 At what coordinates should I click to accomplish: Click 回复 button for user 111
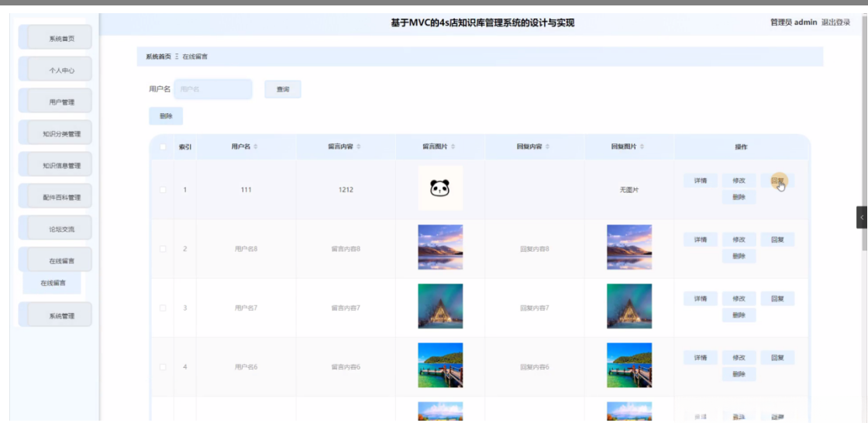tap(778, 181)
